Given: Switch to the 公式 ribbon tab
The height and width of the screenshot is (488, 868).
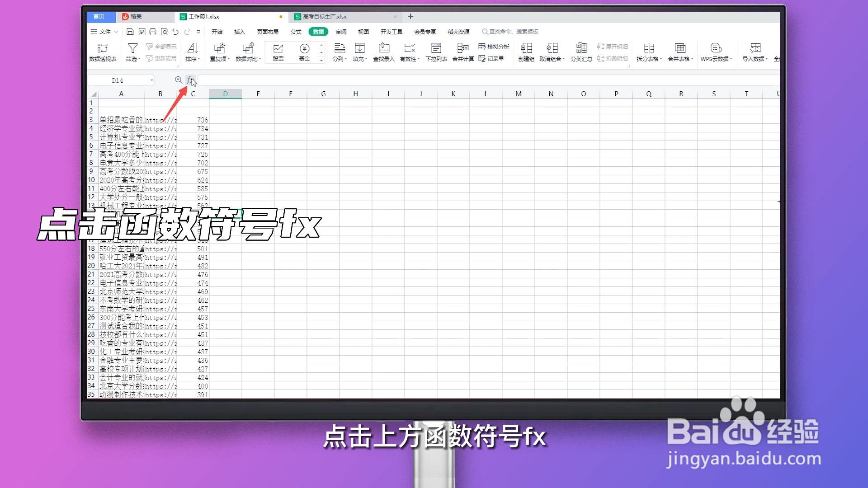Looking at the screenshot, I should click(296, 32).
